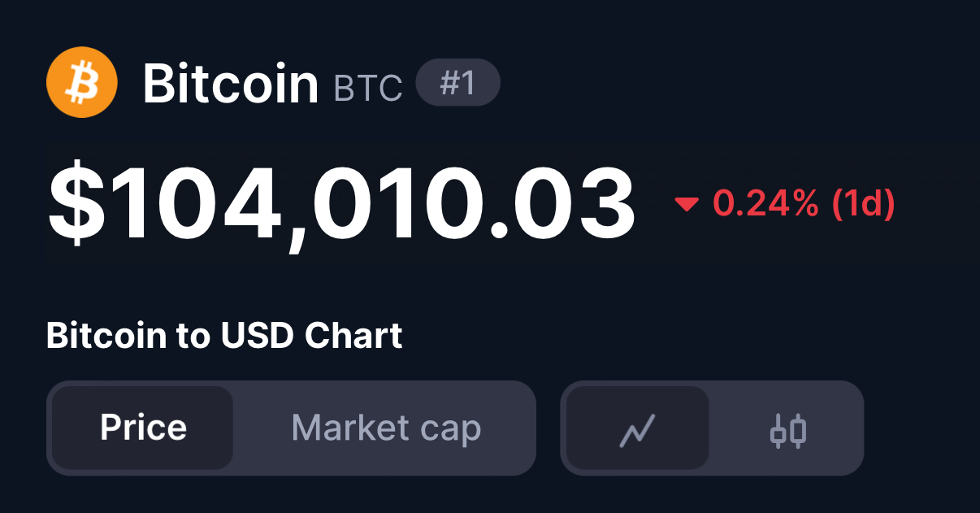Toggle chart back to line view
This screenshot has width=980, height=513.
coord(637,428)
